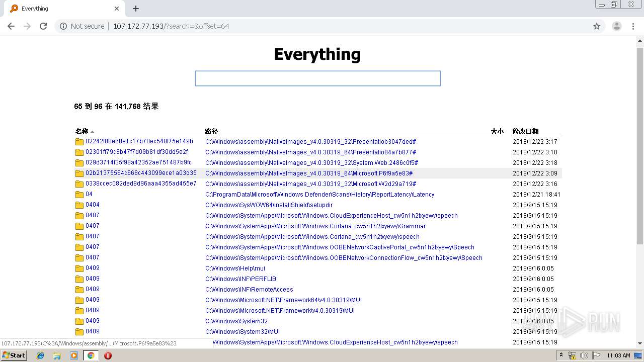Open path C:\Windows\SysWOW64\InstallShield\setupdir
The image size is (644, 362).
[269, 205]
